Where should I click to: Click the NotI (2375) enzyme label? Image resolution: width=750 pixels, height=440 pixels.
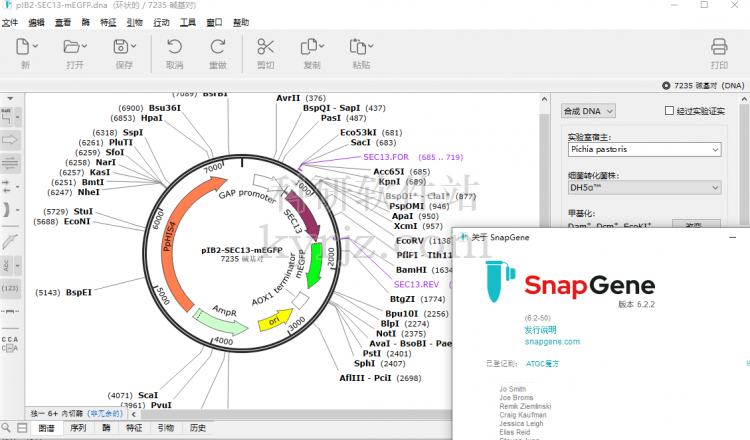(400, 333)
